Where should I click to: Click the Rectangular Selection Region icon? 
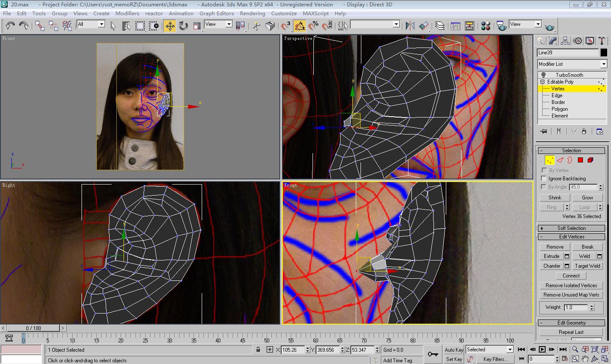pos(140,26)
